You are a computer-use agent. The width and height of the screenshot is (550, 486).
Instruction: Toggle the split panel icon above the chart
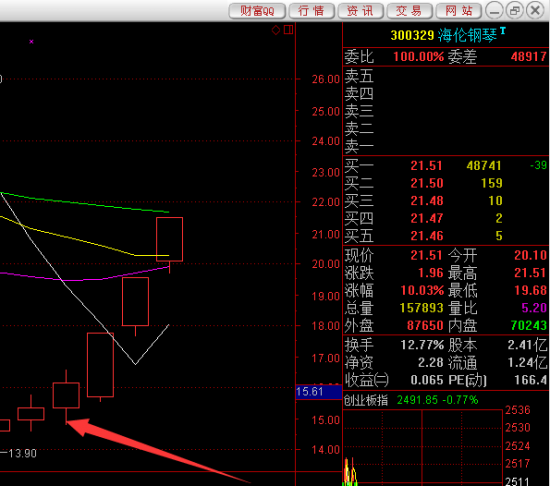coord(288,30)
